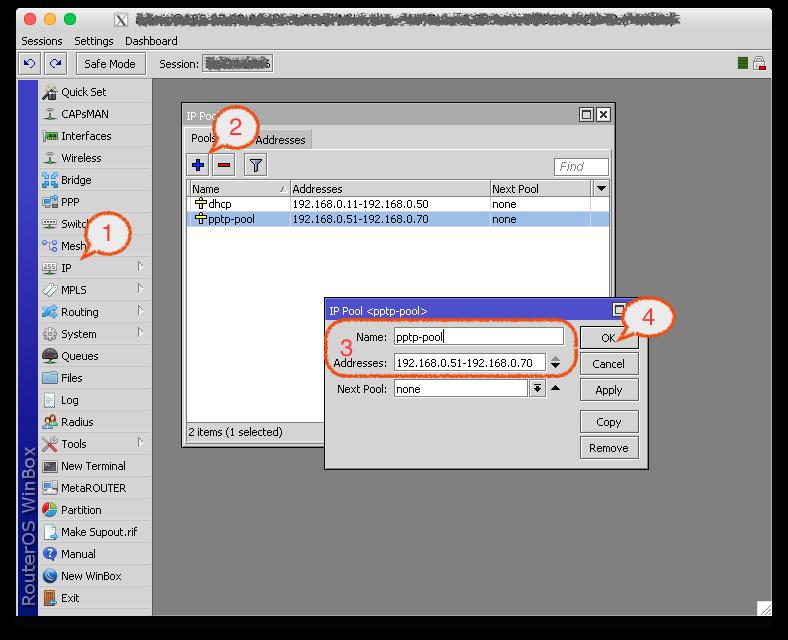Collapse the Next Pool field with the up arrow
Screen dimensions: 788x640
pyautogui.click(x=555, y=388)
